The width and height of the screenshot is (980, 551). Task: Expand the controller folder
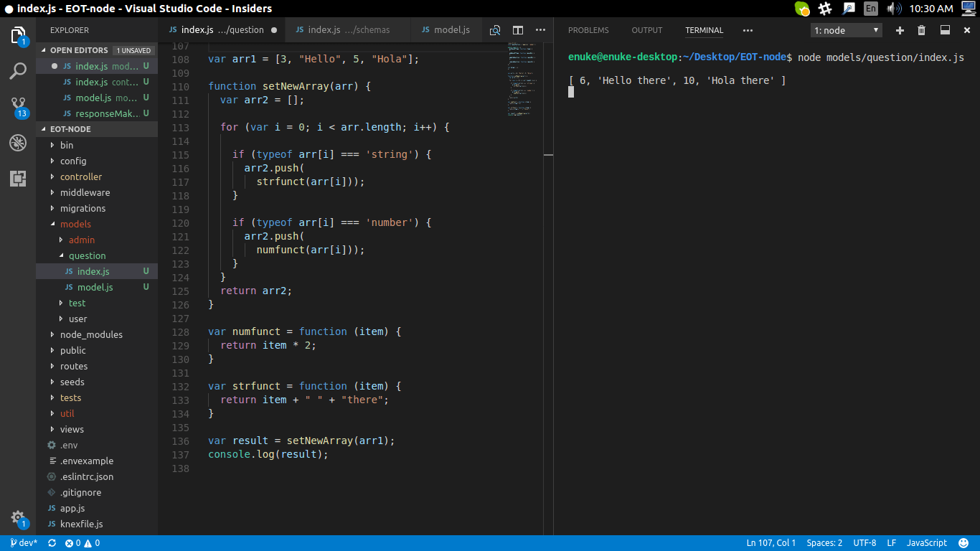point(97,176)
